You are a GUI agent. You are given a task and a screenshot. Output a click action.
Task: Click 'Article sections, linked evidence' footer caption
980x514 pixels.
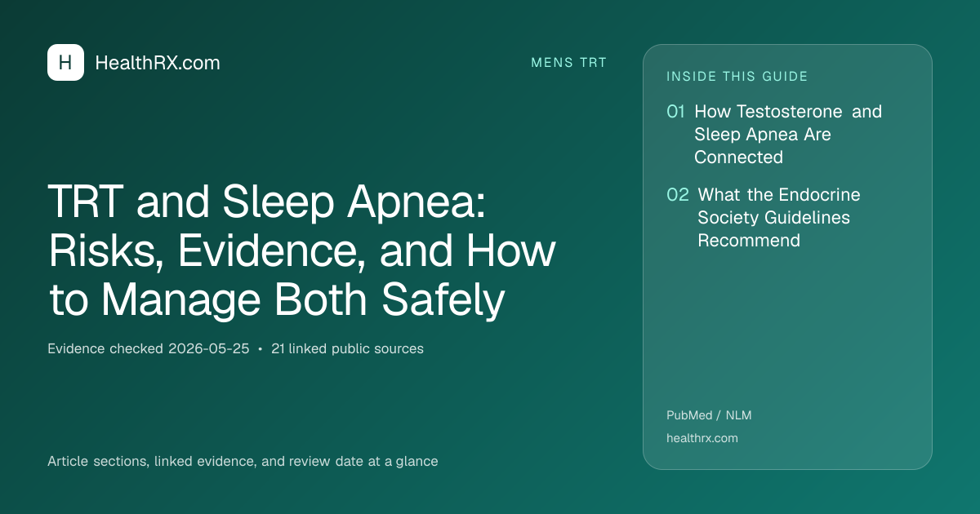click(243, 461)
